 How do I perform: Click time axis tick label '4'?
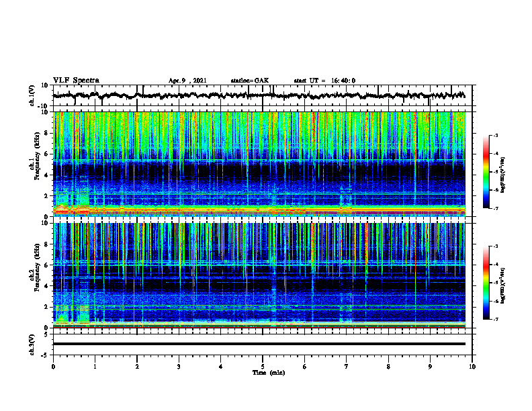pos(221,367)
